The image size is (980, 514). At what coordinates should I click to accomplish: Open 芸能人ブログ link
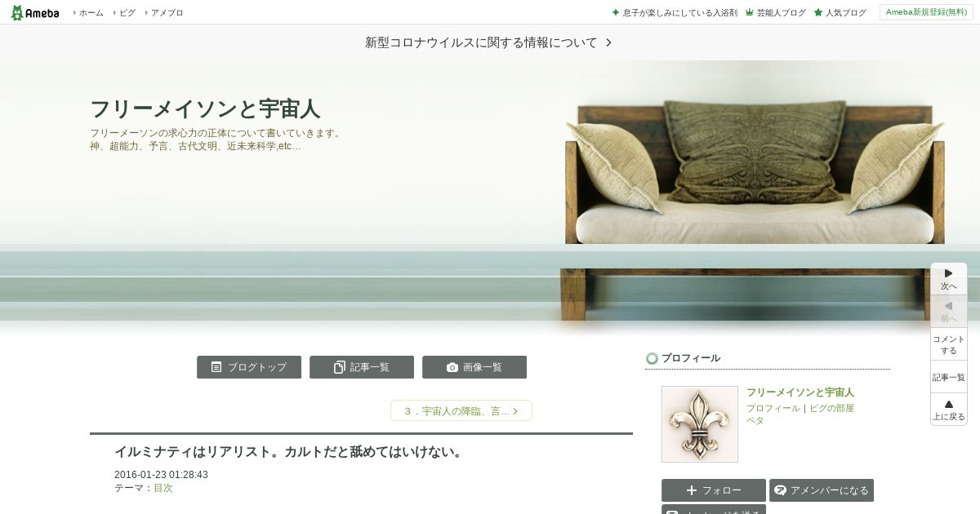[x=776, y=12]
